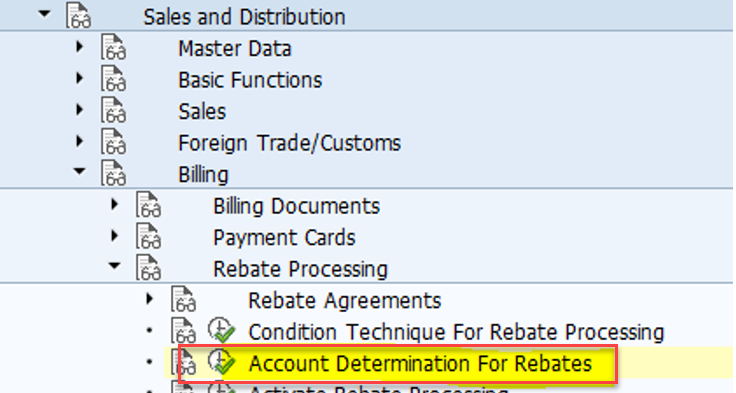Select the Master Data label
The width and height of the screenshot is (736, 393).
(x=235, y=48)
